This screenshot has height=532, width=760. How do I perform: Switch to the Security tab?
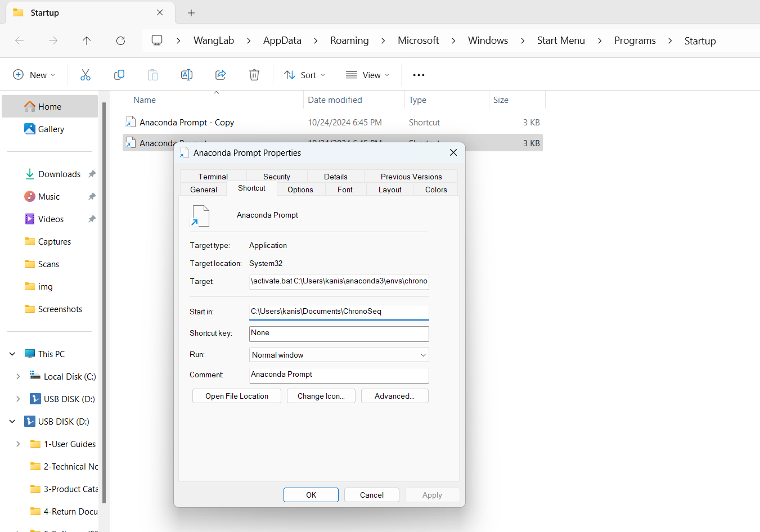tap(277, 177)
